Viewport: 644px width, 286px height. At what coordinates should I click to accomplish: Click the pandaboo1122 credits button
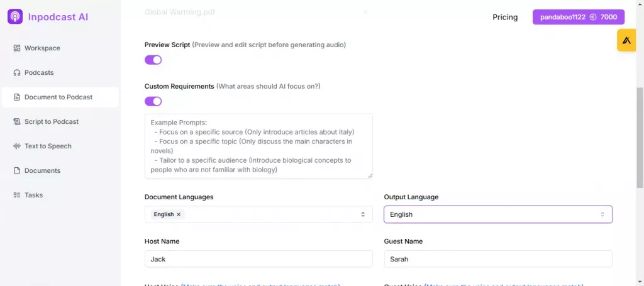578,17
